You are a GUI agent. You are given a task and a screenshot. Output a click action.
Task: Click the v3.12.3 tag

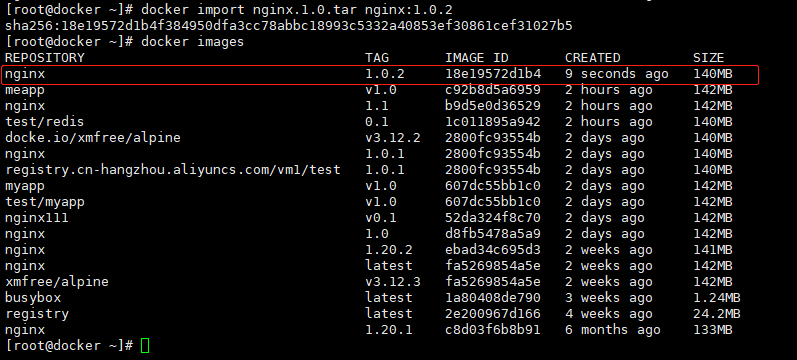click(393, 282)
